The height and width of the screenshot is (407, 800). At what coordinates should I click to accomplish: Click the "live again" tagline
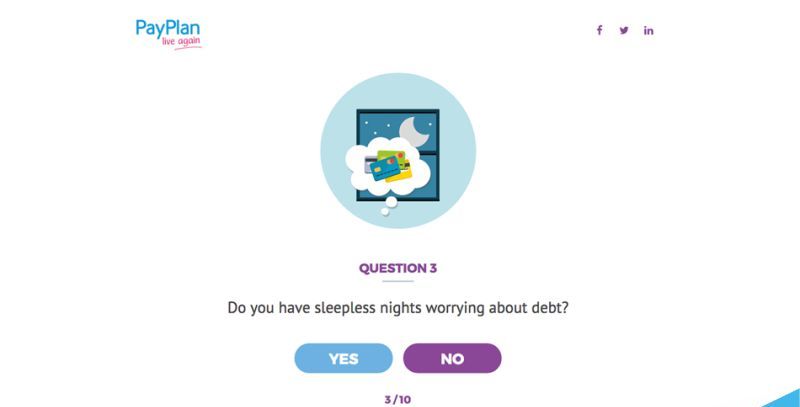[182, 42]
